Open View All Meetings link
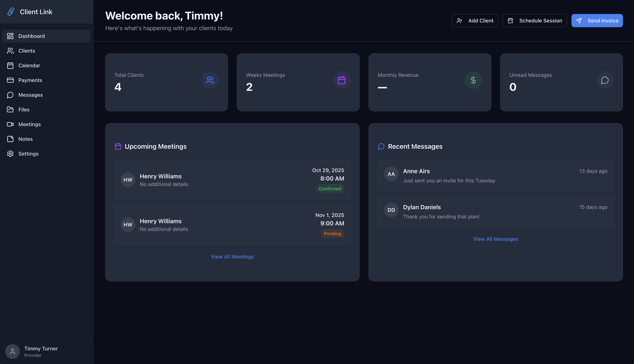 click(232, 256)
